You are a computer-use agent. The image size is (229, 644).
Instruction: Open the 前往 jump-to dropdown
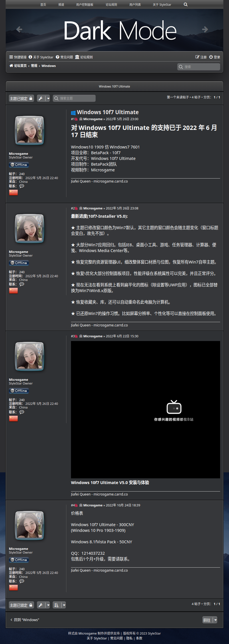click(x=210, y=620)
